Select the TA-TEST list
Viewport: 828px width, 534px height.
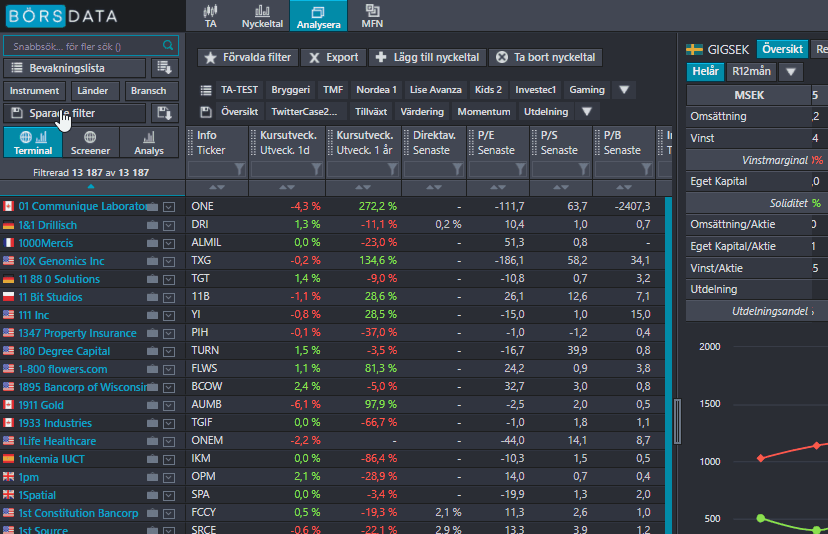coord(239,90)
